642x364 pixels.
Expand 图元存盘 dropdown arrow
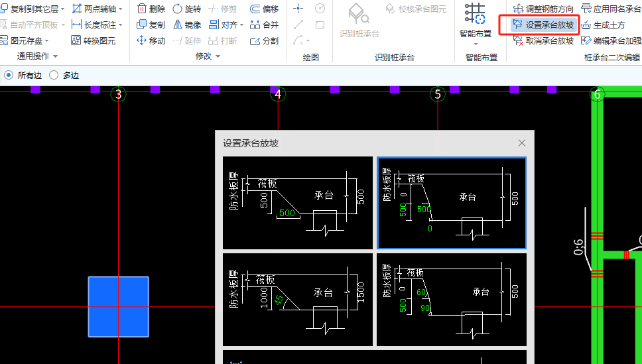46,41
